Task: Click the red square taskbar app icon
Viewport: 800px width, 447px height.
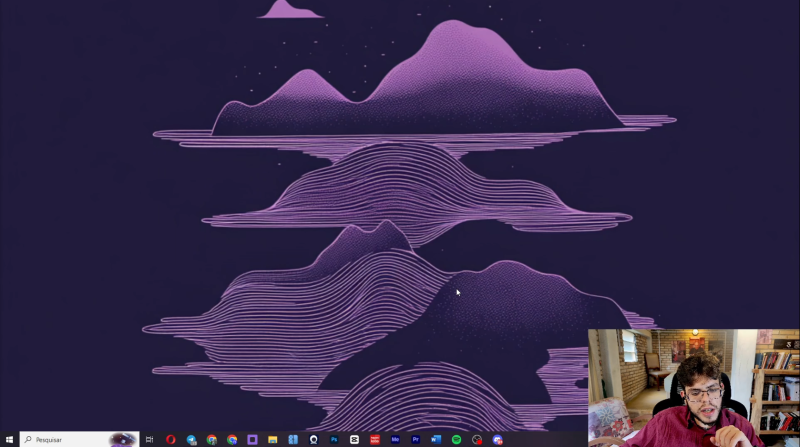Action: click(x=375, y=439)
